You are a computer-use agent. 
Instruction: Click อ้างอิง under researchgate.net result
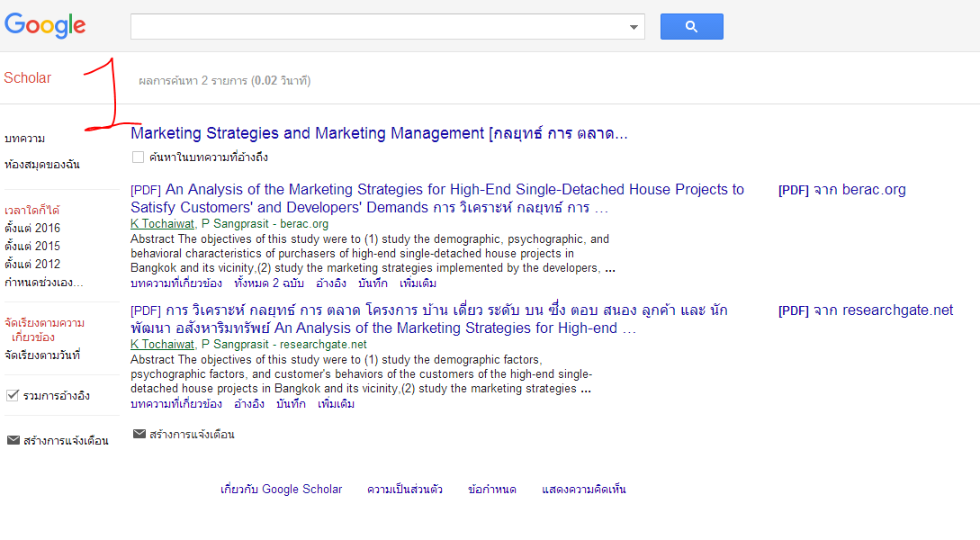tap(249, 404)
